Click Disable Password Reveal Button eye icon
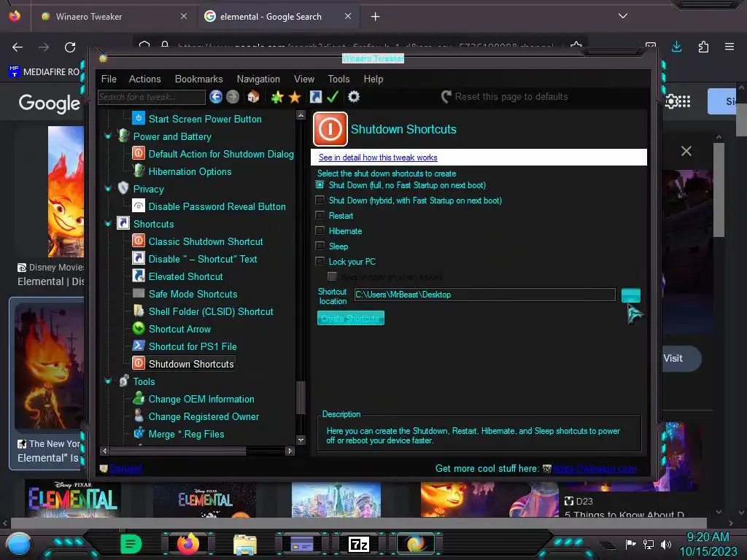This screenshot has width=747, height=560. pyautogui.click(x=138, y=206)
